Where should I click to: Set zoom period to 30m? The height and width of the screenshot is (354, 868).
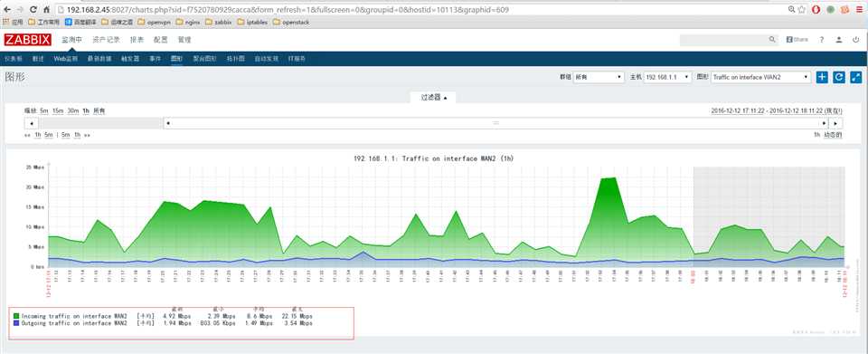point(73,110)
